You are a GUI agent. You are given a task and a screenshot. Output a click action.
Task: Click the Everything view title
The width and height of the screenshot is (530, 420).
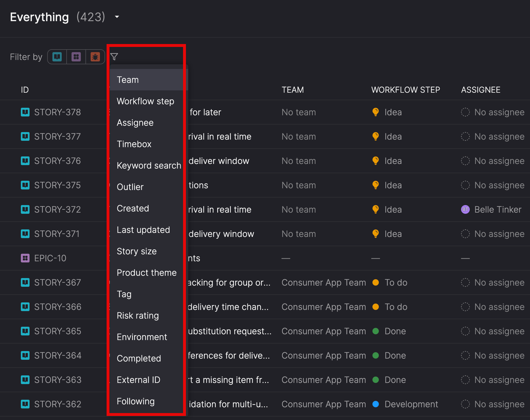click(39, 17)
